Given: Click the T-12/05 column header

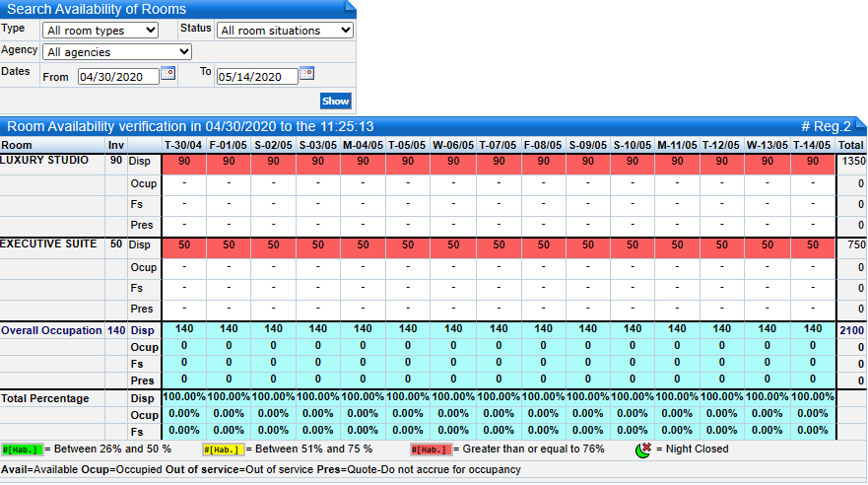Looking at the screenshot, I should pyautogui.click(x=721, y=145).
